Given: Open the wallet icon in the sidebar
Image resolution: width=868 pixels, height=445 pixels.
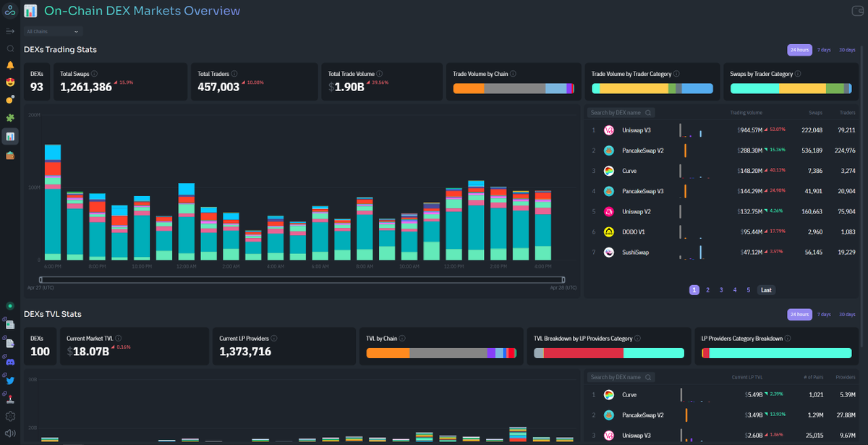Looking at the screenshot, I should (x=10, y=156).
